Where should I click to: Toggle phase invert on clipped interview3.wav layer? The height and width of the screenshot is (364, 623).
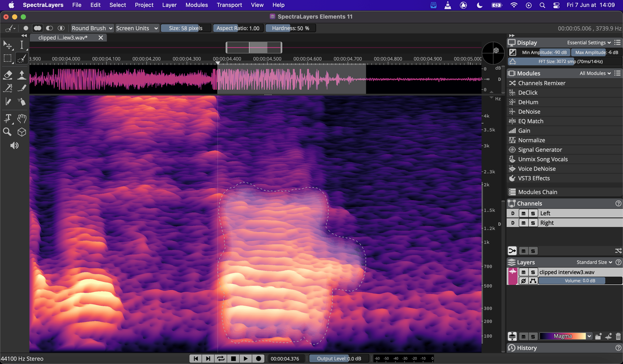(524, 281)
